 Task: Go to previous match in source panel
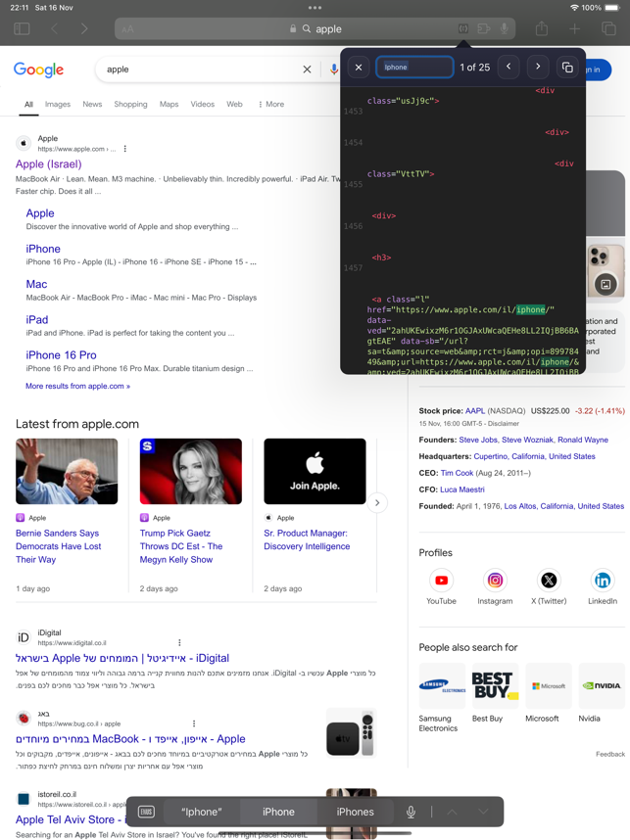pos(509,67)
